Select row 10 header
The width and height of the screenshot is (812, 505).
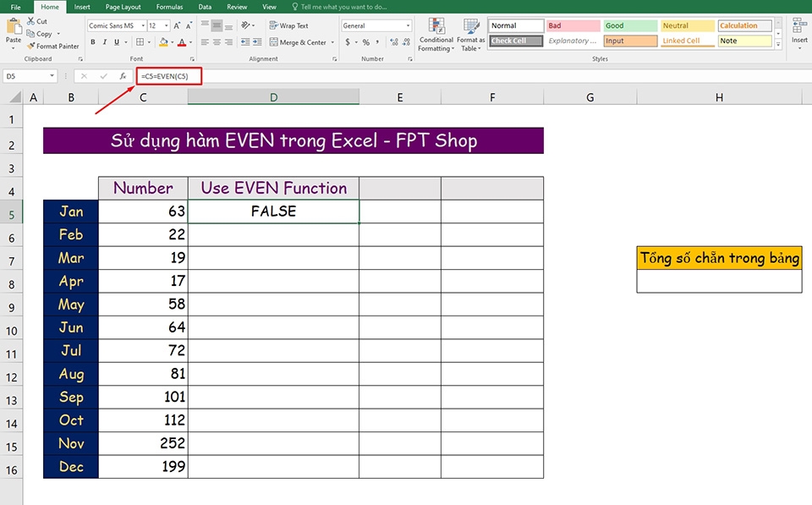pyautogui.click(x=11, y=331)
